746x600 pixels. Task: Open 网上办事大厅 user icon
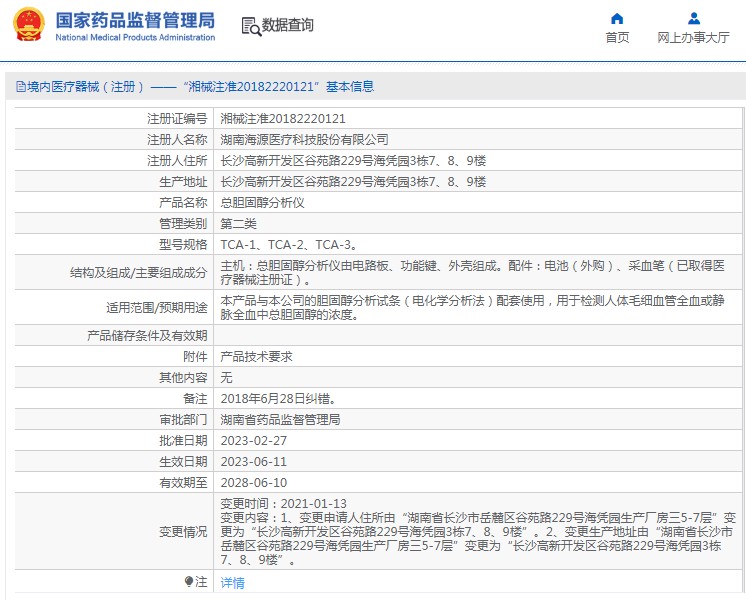[x=694, y=19]
